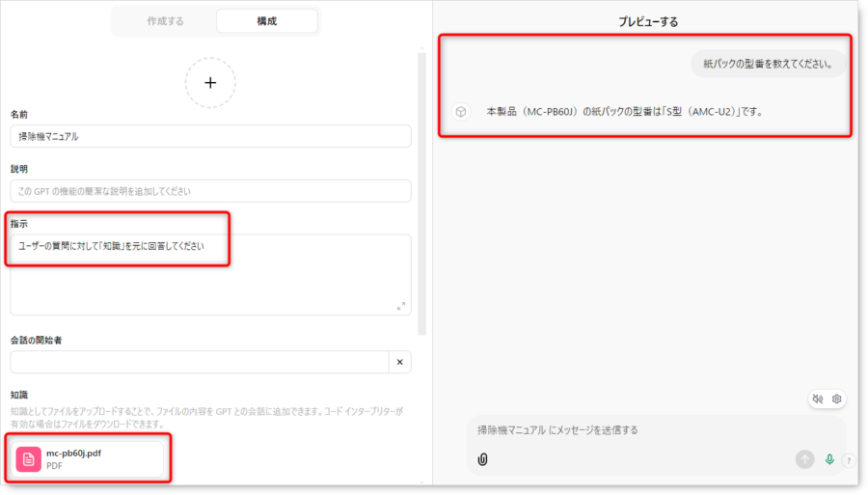The width and height of the screenshot is (868, 495).
Task: Click the plus circle to add GPT image
Action: click(x=210, y=82)
